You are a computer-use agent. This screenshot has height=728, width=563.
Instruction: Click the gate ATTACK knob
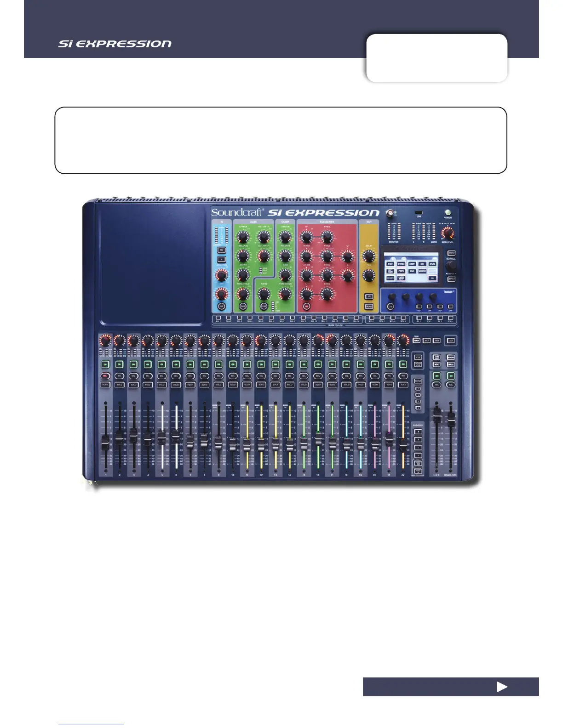coord(243,237)
